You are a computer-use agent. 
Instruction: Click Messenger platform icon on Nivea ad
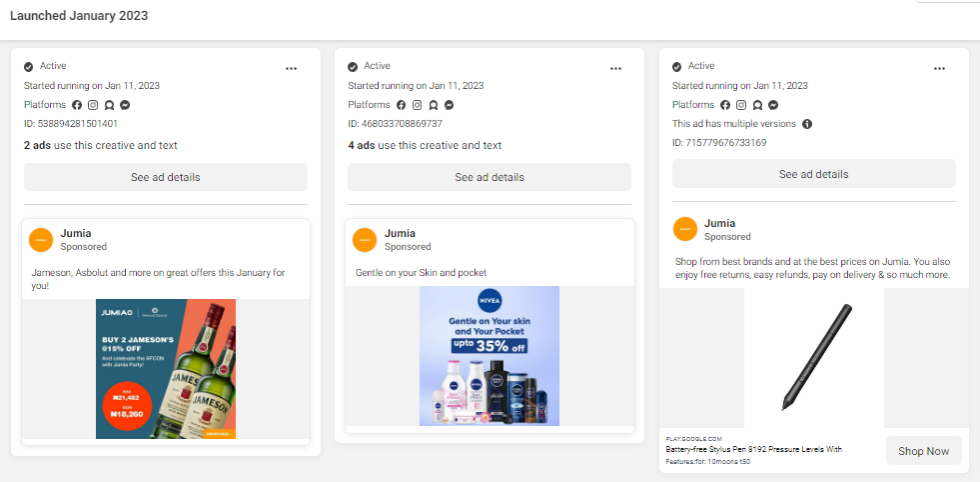(x=449, y=105)
